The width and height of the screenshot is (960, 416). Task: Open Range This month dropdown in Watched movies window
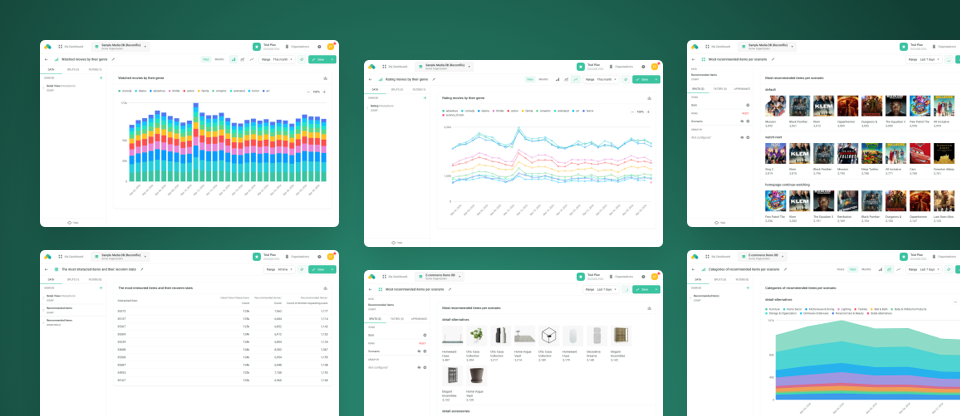(x=277, y=59)
